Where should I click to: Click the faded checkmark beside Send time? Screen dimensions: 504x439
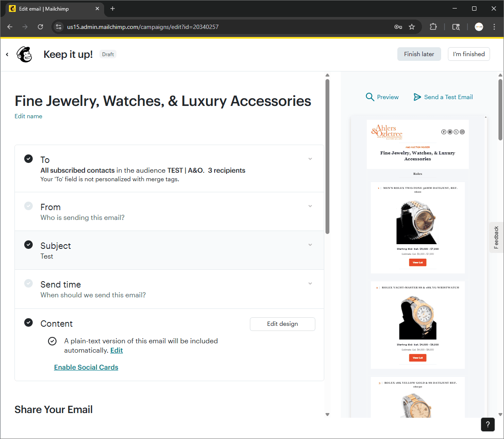click(x=28, y=283)
